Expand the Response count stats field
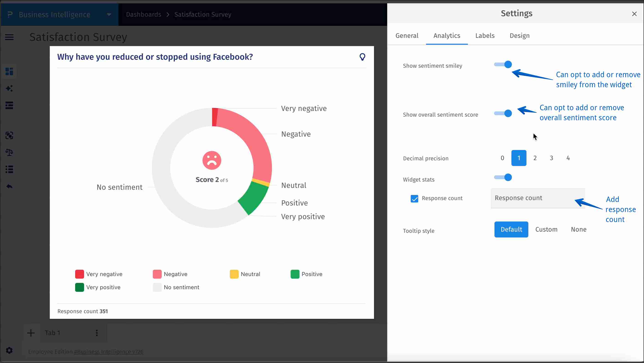The image size is (644, 363). pos(538,198)
